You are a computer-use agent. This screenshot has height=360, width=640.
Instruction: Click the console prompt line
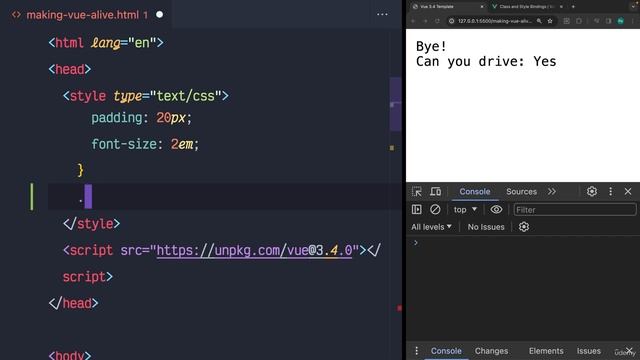(x=523, y=243)
